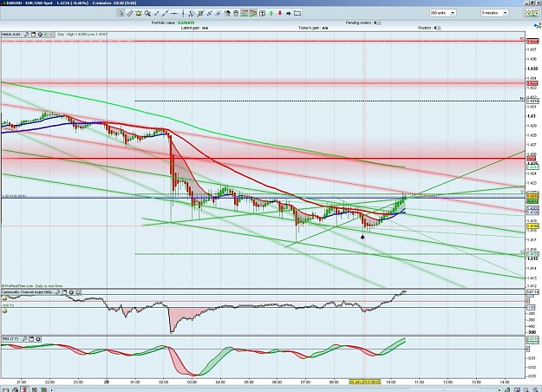Open the 200 units dropdown

point(443,13)
